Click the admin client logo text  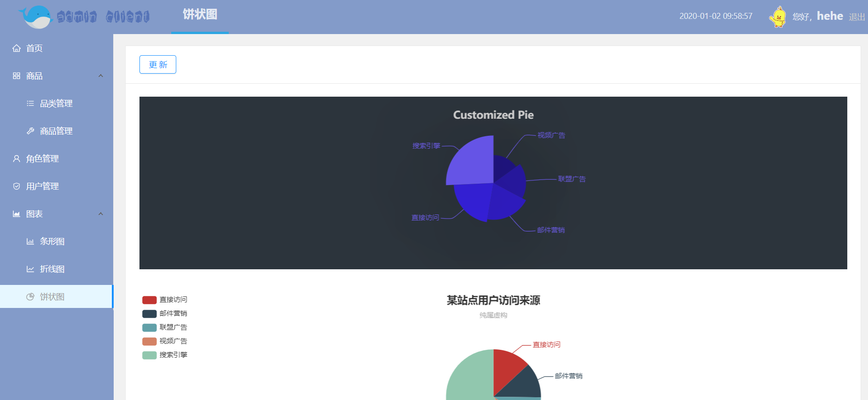[x=103, y=17]
